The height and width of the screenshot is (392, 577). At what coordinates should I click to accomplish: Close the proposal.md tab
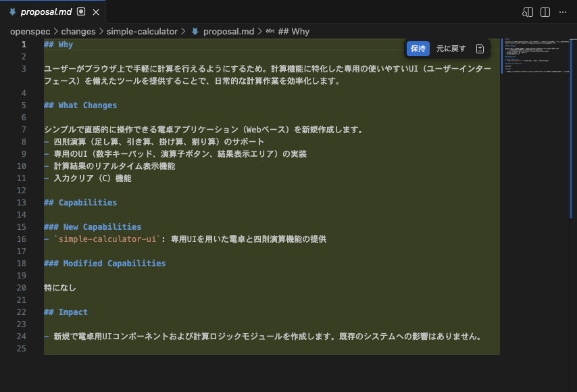click(x=96, y=12)
